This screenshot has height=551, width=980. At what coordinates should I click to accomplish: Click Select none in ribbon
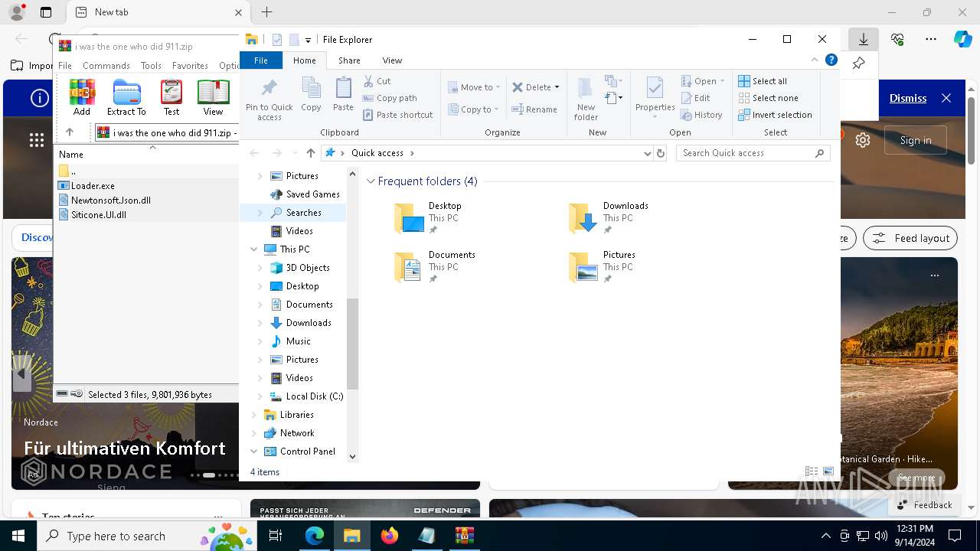tap(768, 98)
